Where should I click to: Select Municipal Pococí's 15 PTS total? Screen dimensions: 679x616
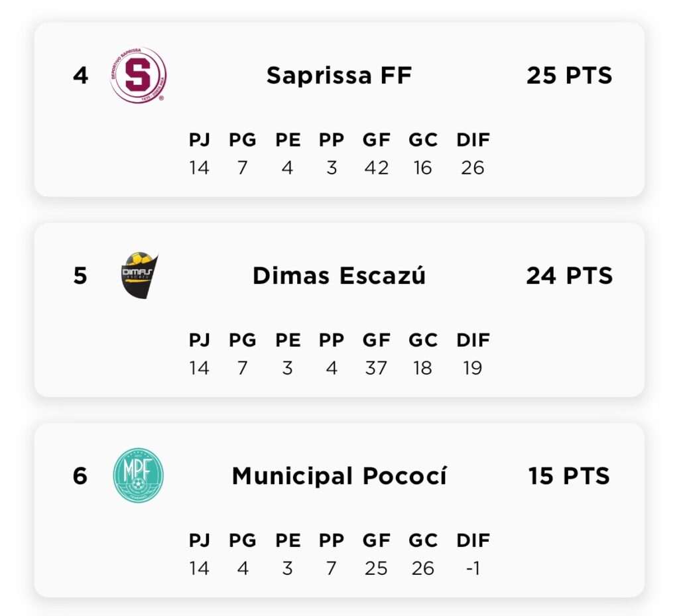click(x=570, y=476)
